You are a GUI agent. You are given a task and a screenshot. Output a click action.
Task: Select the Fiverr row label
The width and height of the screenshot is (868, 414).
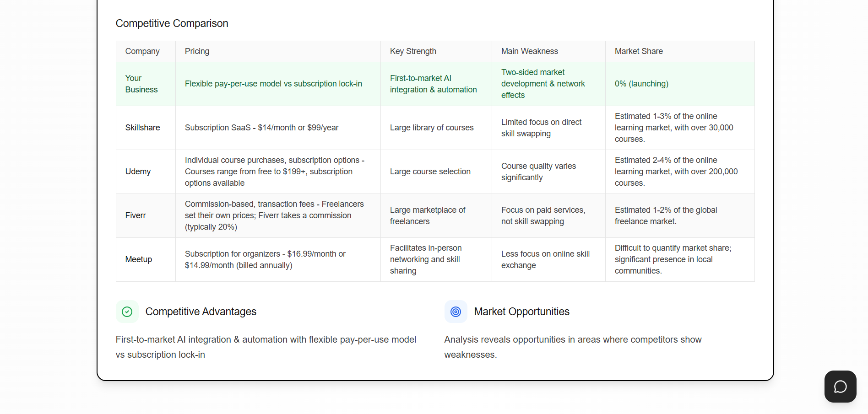point(136,215)
